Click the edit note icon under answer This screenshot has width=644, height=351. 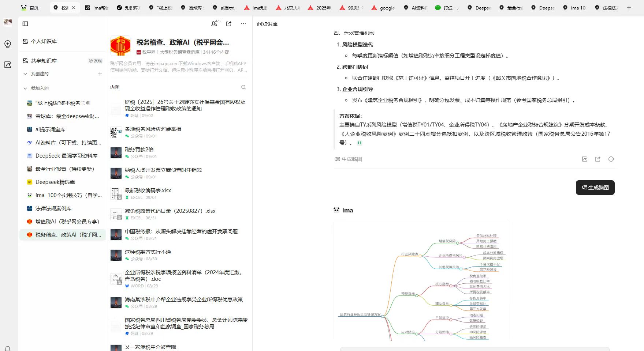(x=585, y=159)
